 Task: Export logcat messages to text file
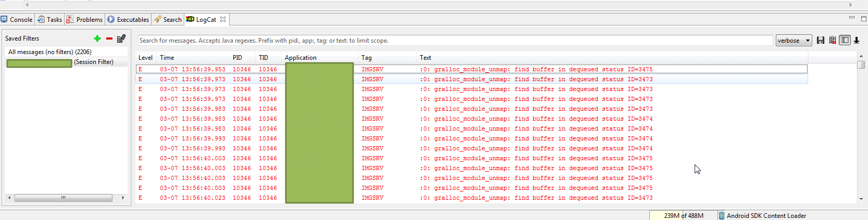click(x=821, y=41)
